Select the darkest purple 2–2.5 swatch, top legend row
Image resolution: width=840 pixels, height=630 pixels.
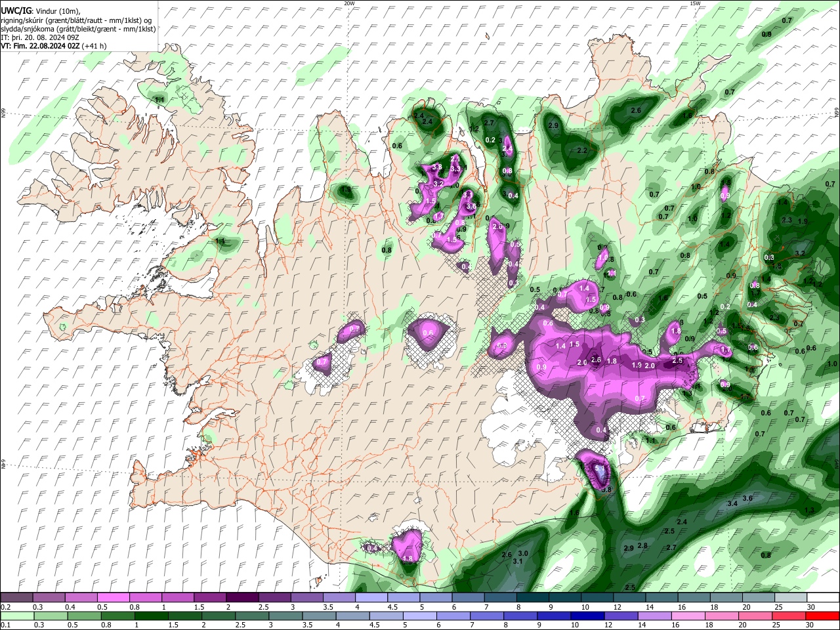coord(241,598)
